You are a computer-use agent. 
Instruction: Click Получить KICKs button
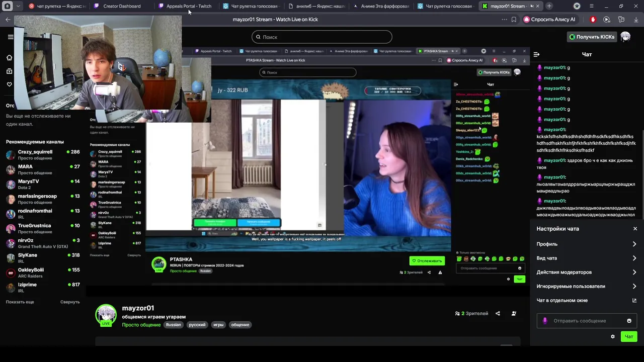click(x=592, y=37)
